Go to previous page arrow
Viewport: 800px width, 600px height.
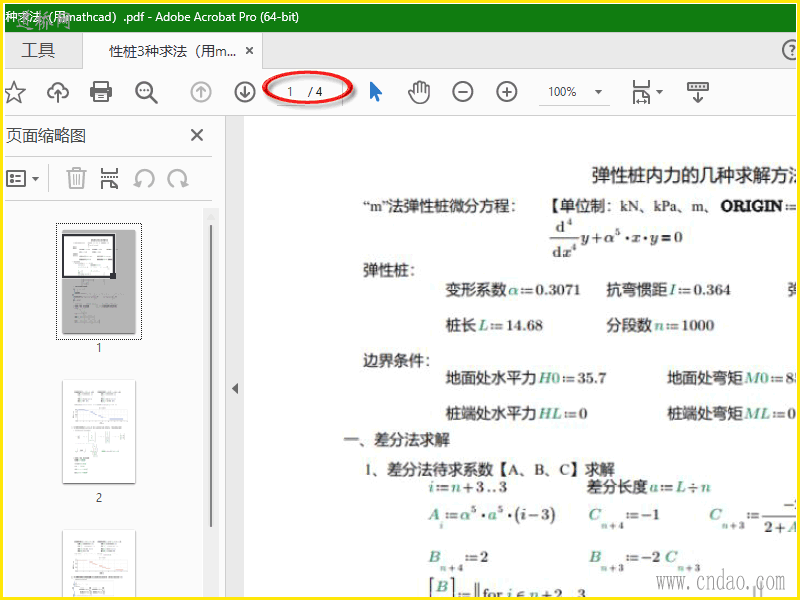(x=201, y=92)
